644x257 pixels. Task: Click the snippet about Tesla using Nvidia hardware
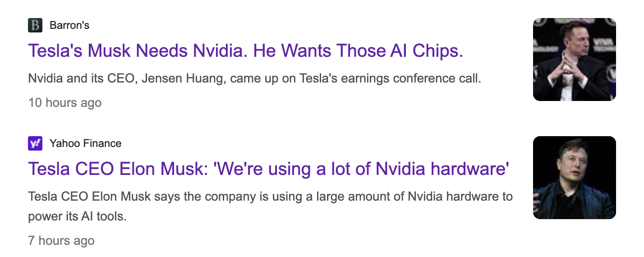tap(271, 207)
